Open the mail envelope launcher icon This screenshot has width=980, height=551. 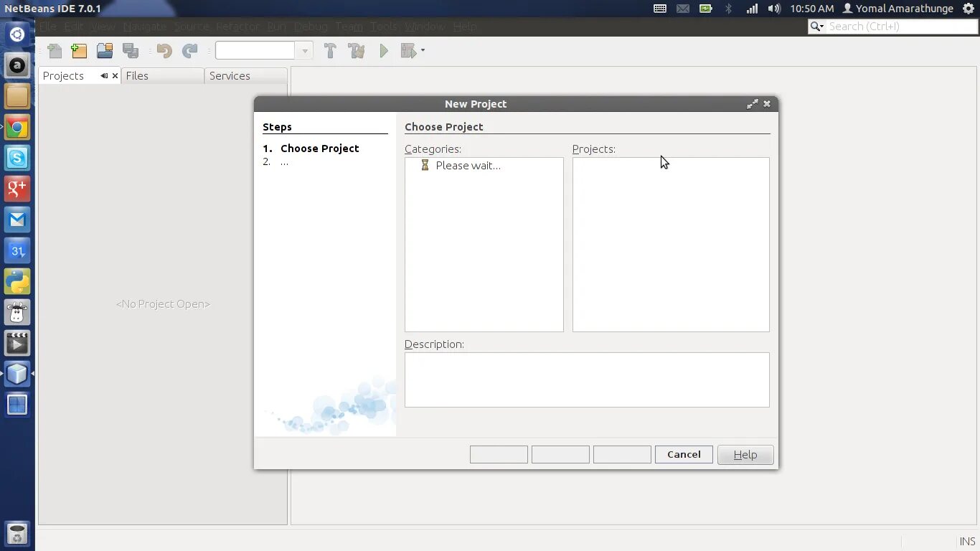17,220
